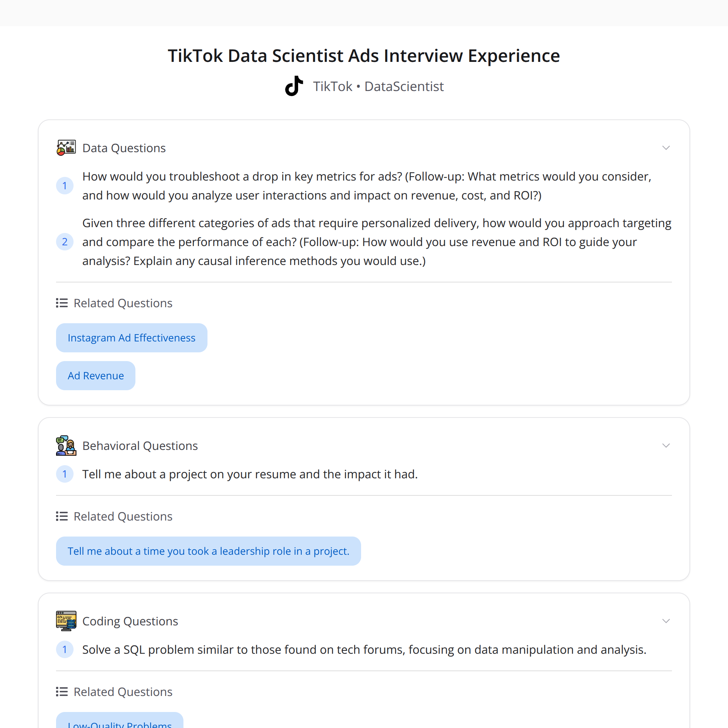The height and width of the screenshot is (728, 728).
Task: Click the list icon beside Related Questions under Behavioral Questions
Action: pos(62,516)
